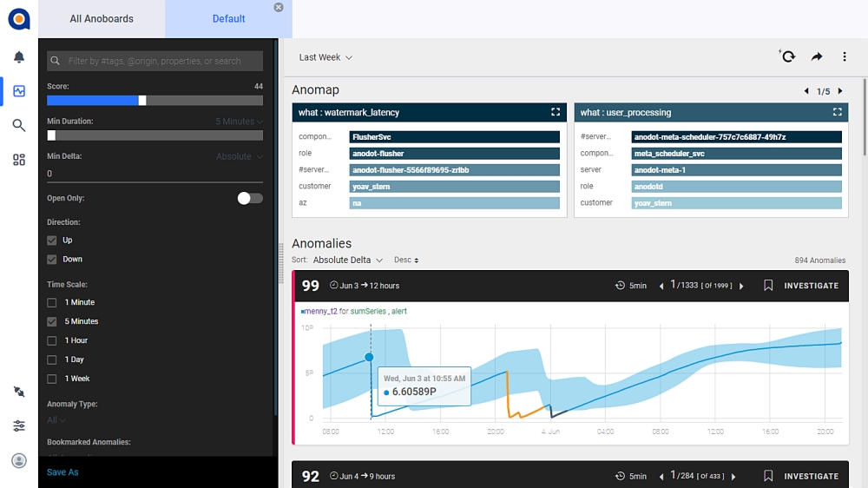Uncheck the Up direction checkbox

click(51, 241)
